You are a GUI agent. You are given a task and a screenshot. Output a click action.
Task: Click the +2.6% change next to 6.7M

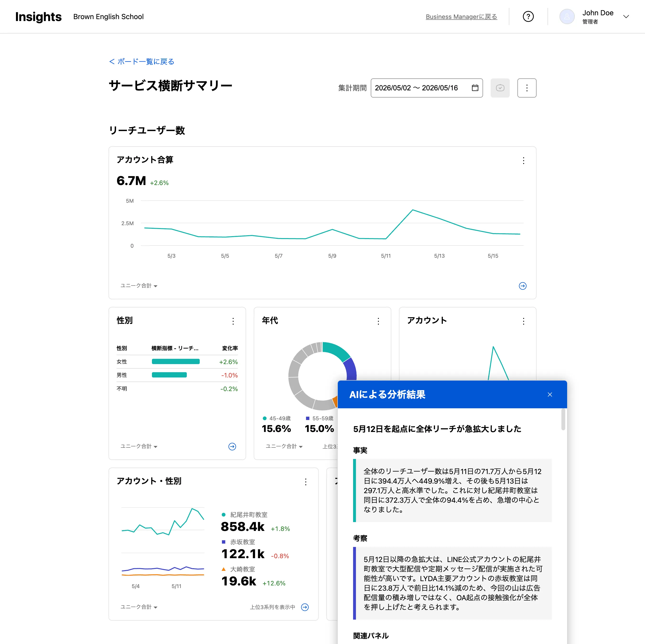pyautogui.click(x=159, y=183)
